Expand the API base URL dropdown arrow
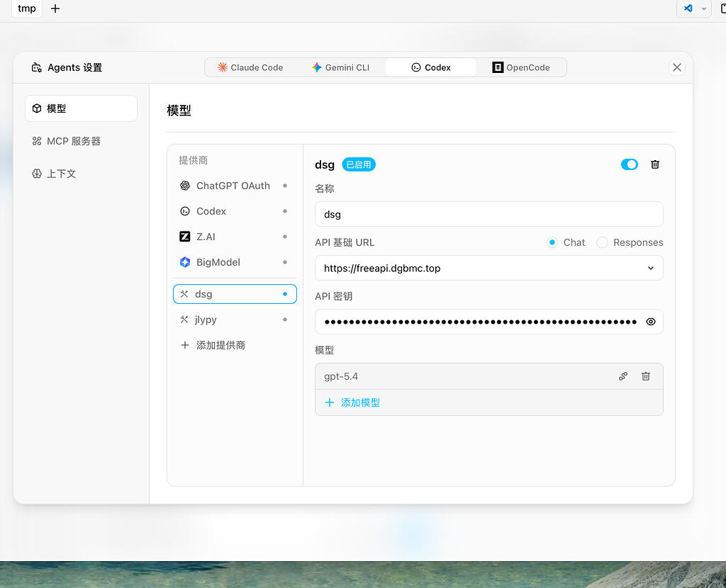Viewport: 726px width, 588px height. pyautogui.click(x=651, y=268)
